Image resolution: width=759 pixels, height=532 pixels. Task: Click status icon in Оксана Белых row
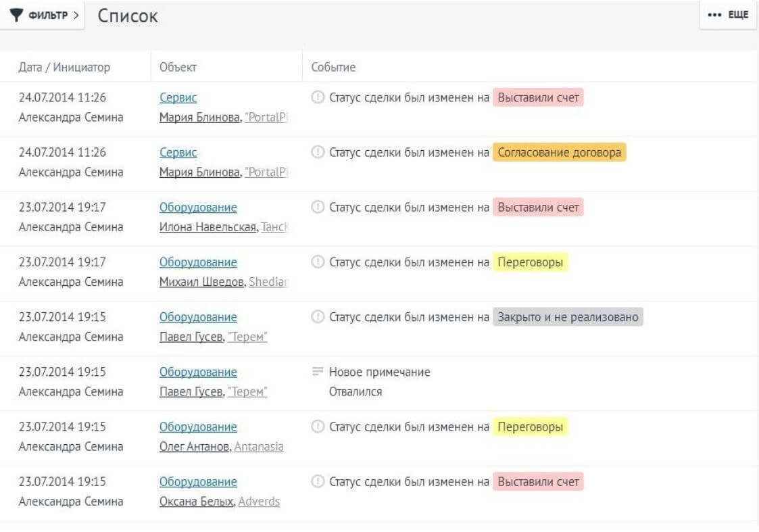coord(318,481)
